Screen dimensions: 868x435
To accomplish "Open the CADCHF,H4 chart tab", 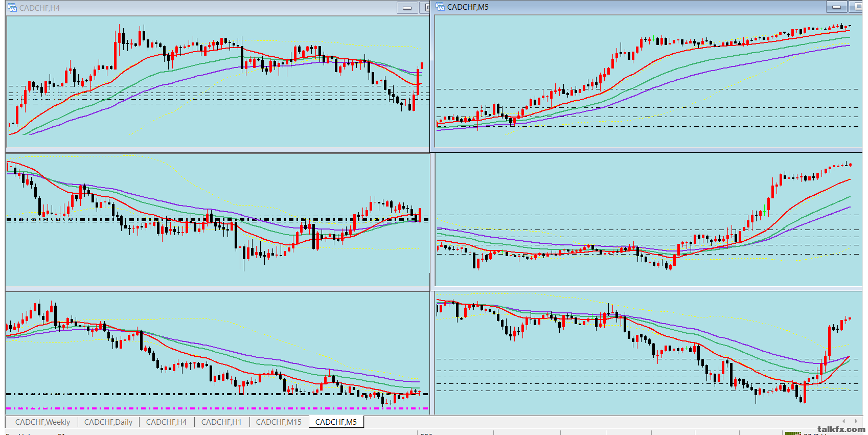I will click(x=166, y=422).
